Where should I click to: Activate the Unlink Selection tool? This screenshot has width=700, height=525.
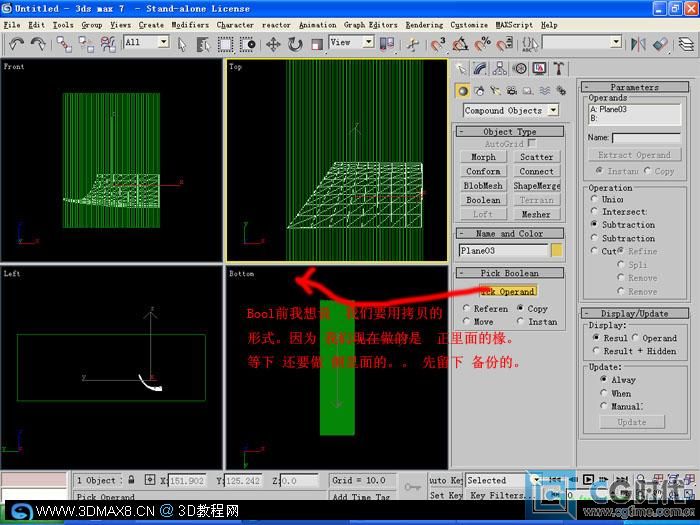coord(86,44)
